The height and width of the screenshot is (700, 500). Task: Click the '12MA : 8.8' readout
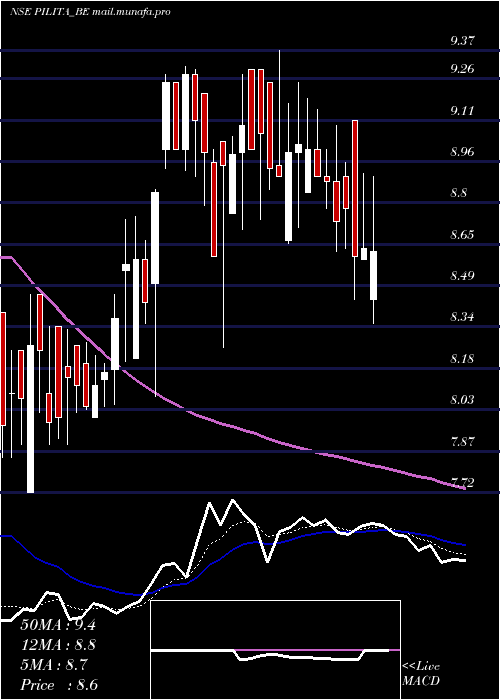(58, 645)
